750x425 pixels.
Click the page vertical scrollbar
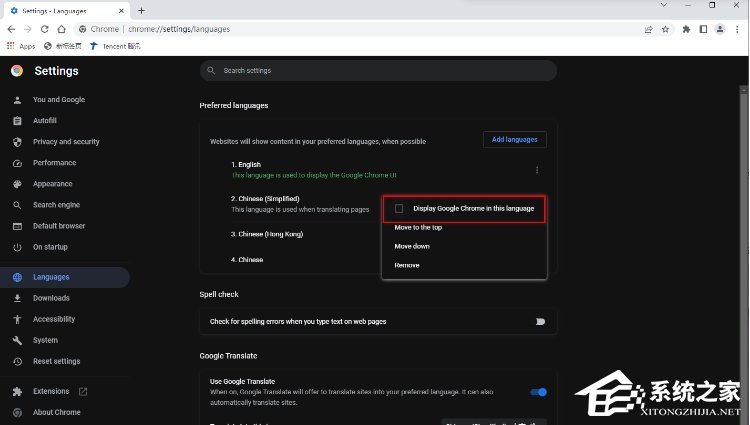tap(743, 256)
